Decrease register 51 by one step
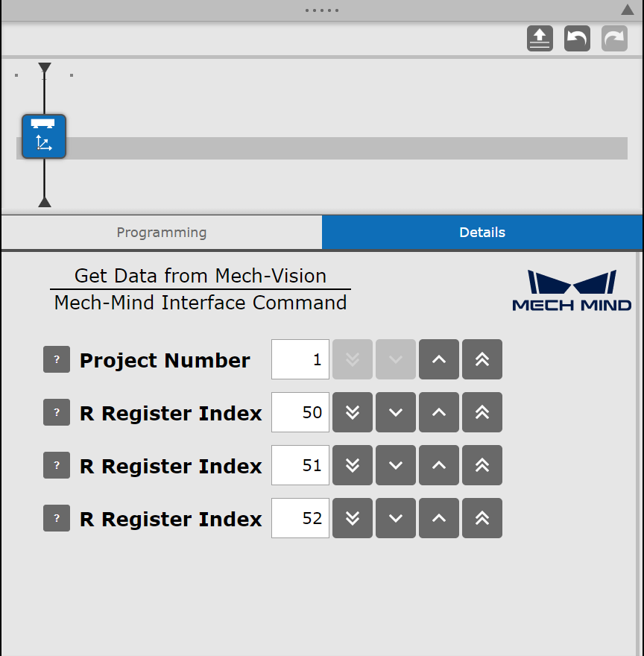The height and width of the screenshot is (656, 644). (x=396, y=465)
